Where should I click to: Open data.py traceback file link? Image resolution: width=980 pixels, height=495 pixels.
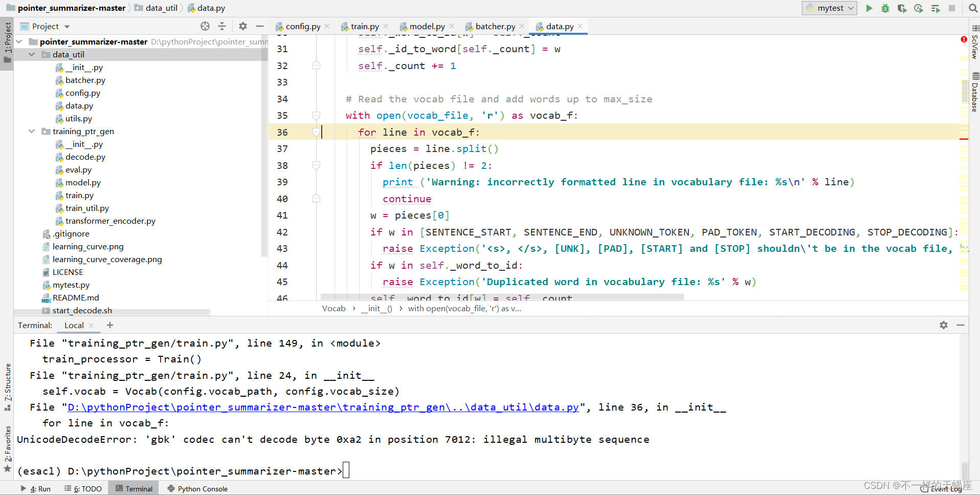(323, 407)
